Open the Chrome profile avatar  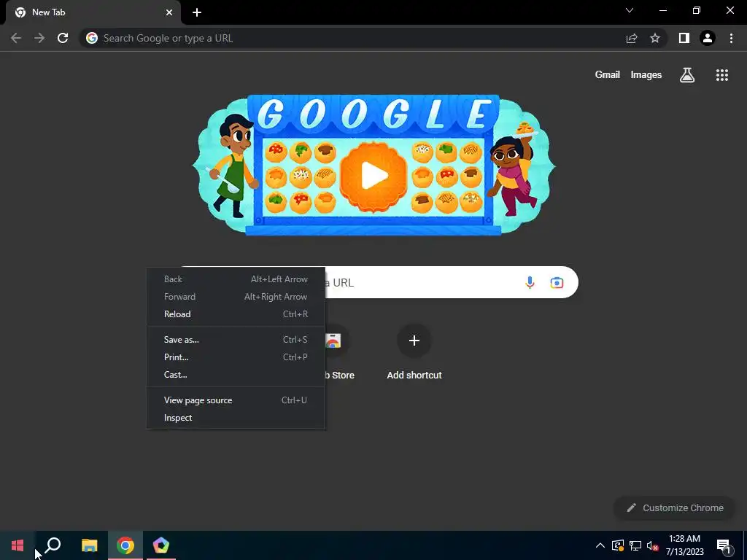tap(708, 38)
